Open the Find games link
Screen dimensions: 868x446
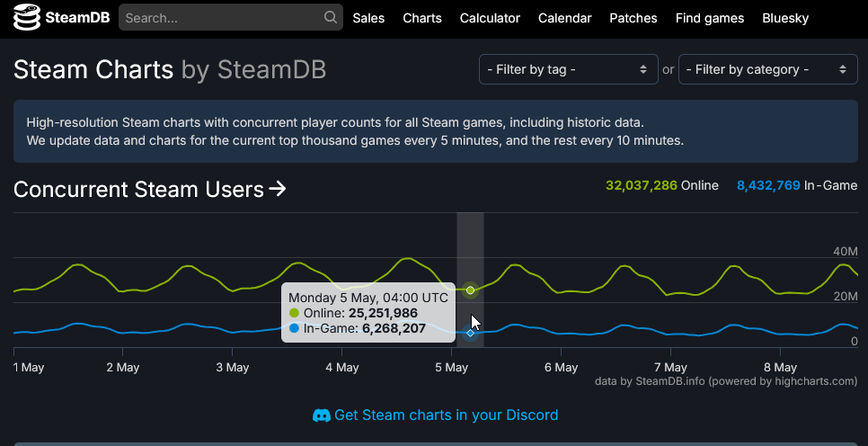(710, 18)
